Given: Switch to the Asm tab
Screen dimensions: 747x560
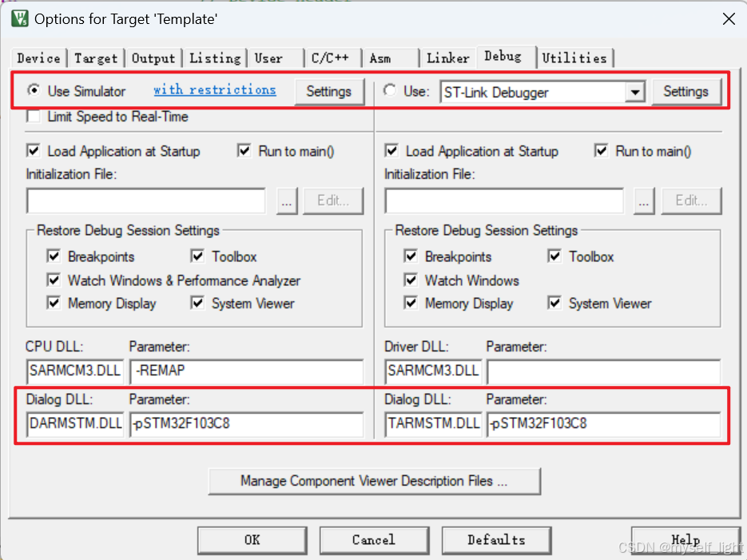Looking at the screenshot, I should [x=391, y=58].
